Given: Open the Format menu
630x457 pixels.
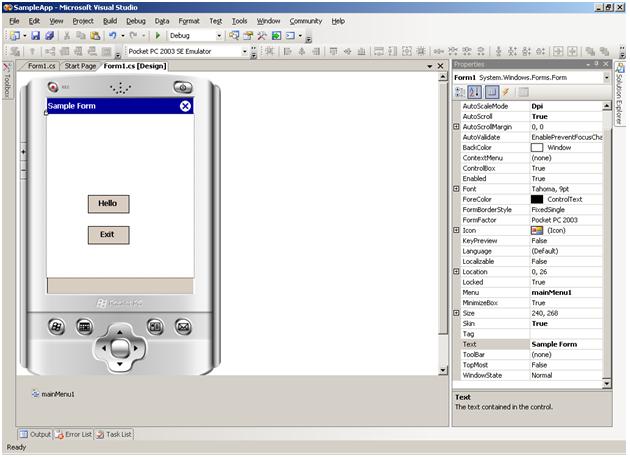Looking at the screenshot, I should 189,21.
